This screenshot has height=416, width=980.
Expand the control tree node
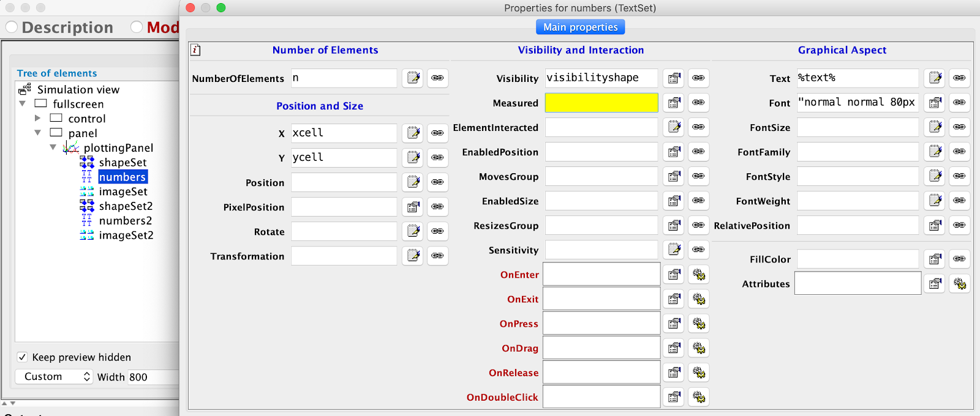coord(38,118)
